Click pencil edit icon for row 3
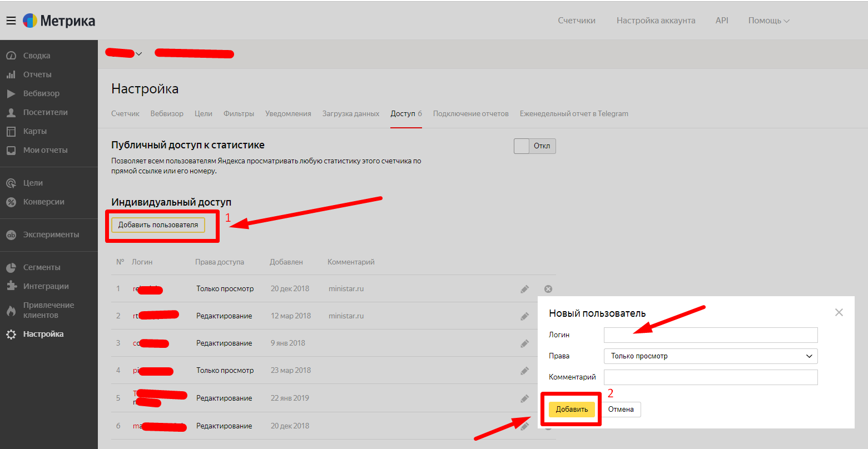868x449 pixels. click(x=524, y=343)
